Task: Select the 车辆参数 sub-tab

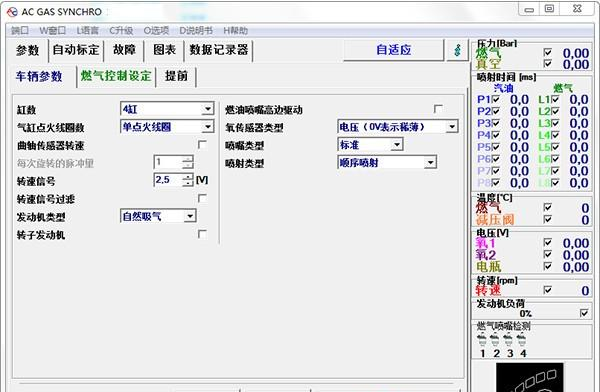Action: (x=39, y=76)
